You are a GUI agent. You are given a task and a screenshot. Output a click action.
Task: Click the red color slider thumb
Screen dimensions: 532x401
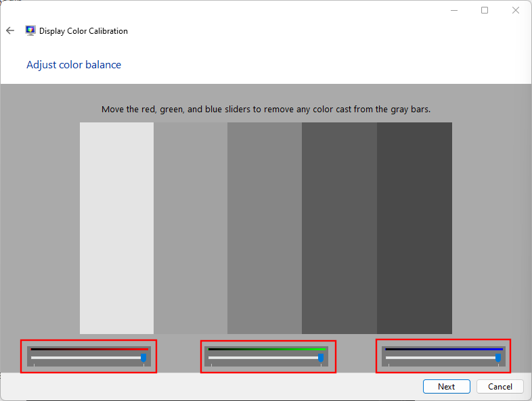tap(143, 358)
